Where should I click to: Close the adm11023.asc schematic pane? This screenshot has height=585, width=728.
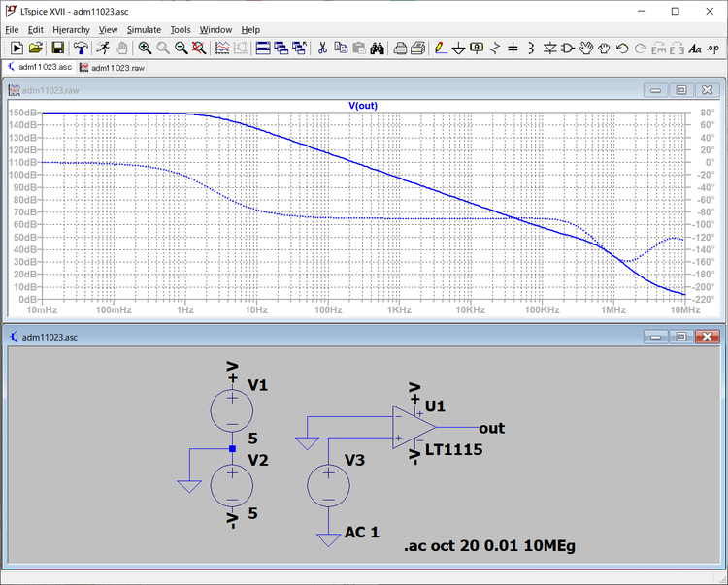708,337
